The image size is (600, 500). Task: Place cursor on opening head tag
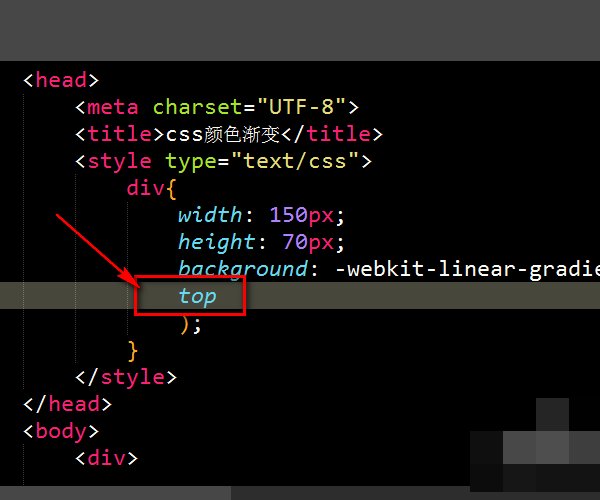point(61,80)
